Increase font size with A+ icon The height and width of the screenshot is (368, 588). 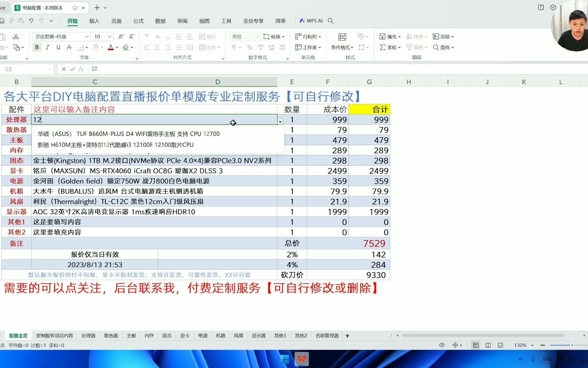pos(121,36)
